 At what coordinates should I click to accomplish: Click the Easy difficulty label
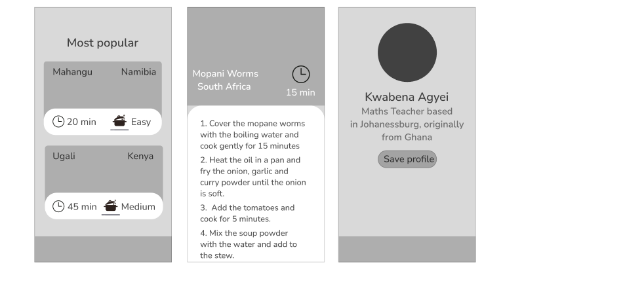141,122
